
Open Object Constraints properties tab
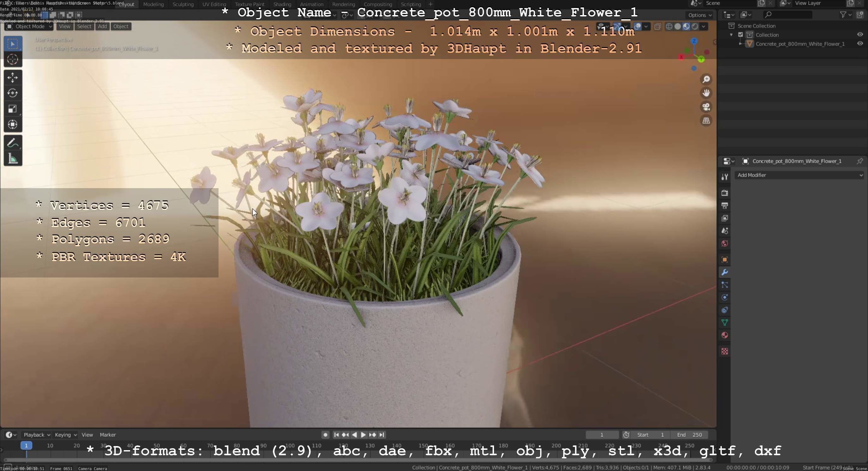725,310
